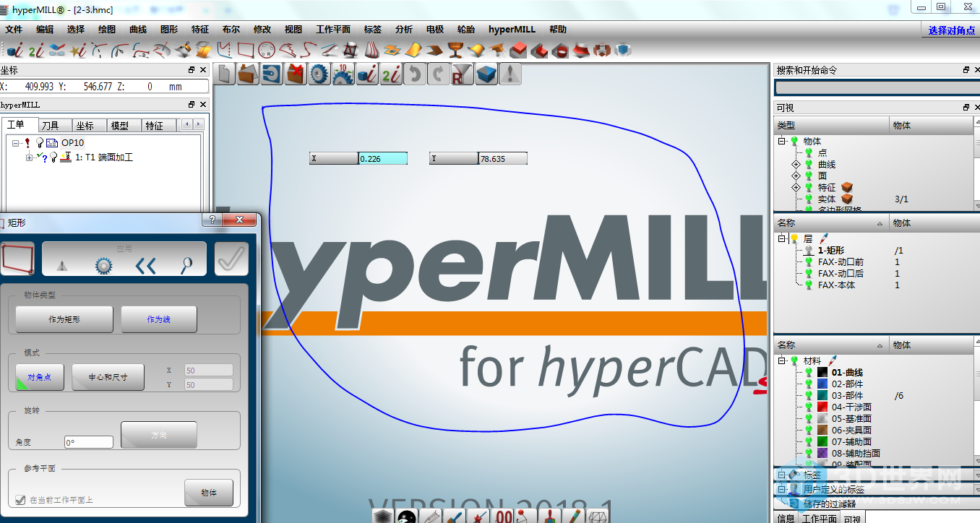The image size is (980, 523).
Task: Switch to the 工作平面 bottom tab
Action: (x=819, y=518)
